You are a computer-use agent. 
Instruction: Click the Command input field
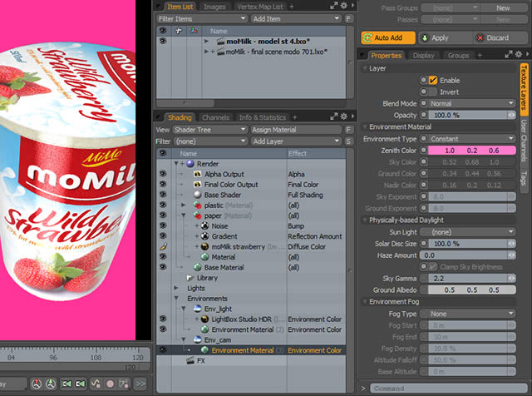pos(448,389)
